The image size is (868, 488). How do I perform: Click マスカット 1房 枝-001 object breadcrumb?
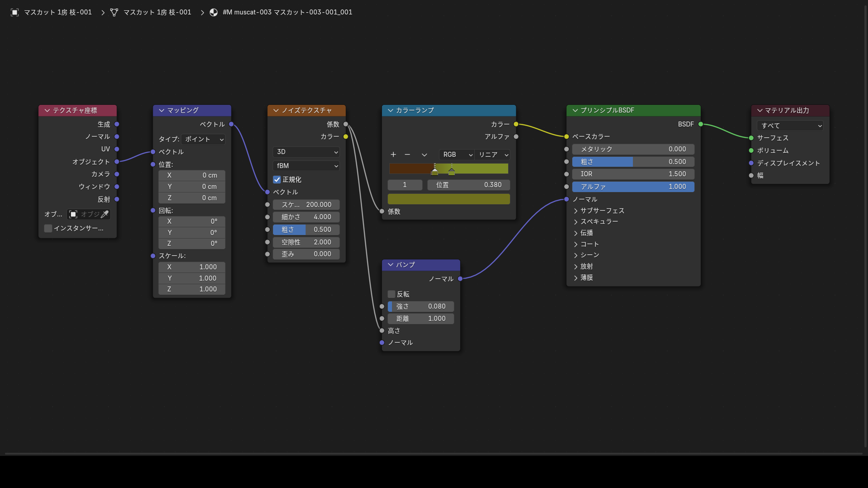tap(58, 12)
